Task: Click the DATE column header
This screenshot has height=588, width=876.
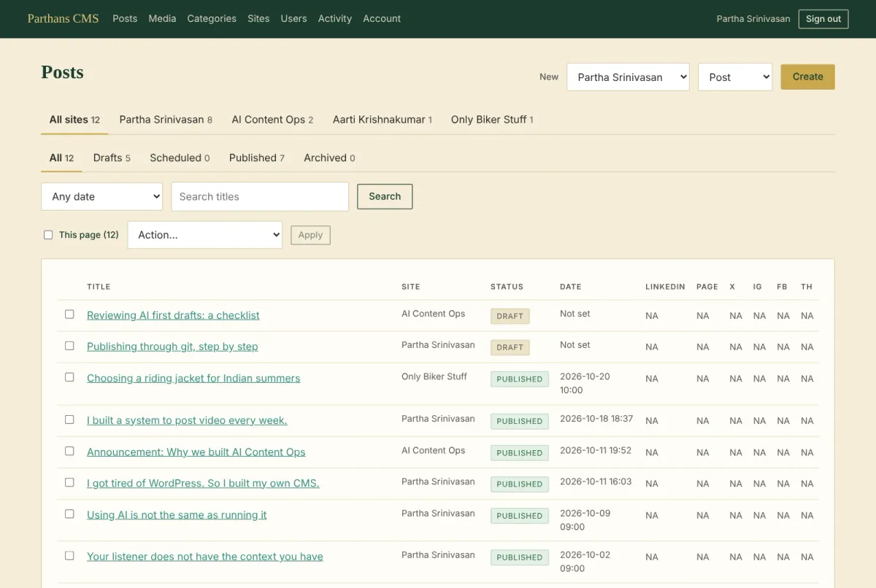Action: [571, 287]
